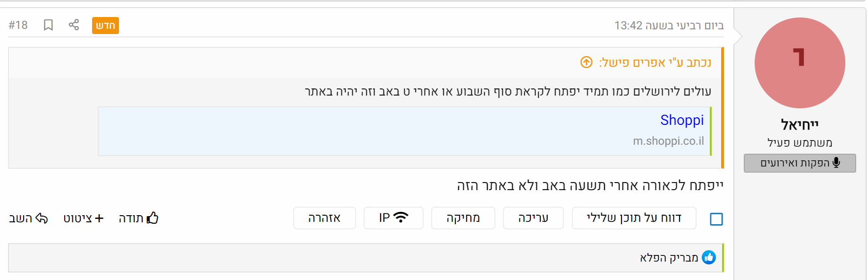Click the thumbs-up תודה icon

153,218
